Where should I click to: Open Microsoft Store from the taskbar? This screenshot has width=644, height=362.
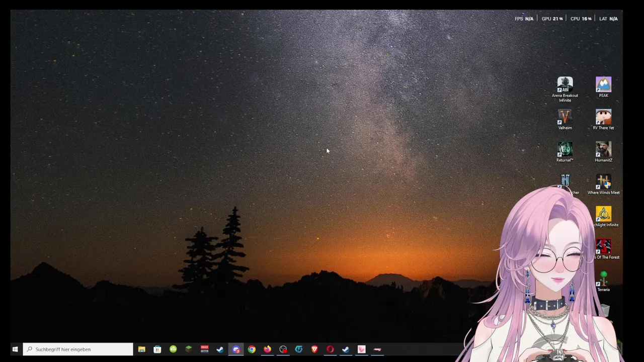pos(157,349)
